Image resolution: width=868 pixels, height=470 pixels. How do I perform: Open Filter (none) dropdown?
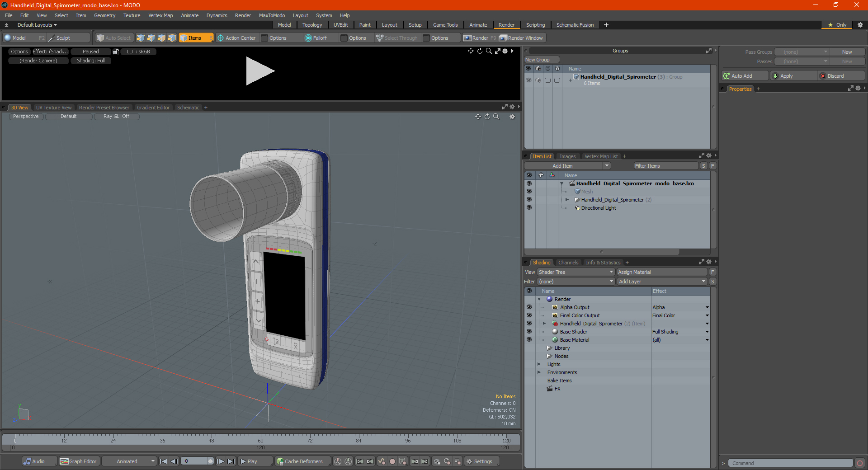pos(576,282)
